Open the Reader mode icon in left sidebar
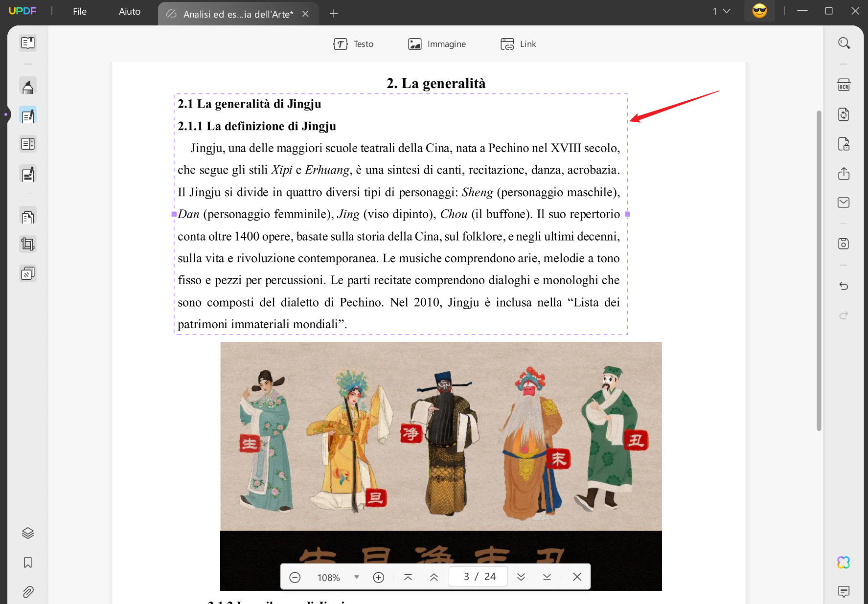 (28, 43)
